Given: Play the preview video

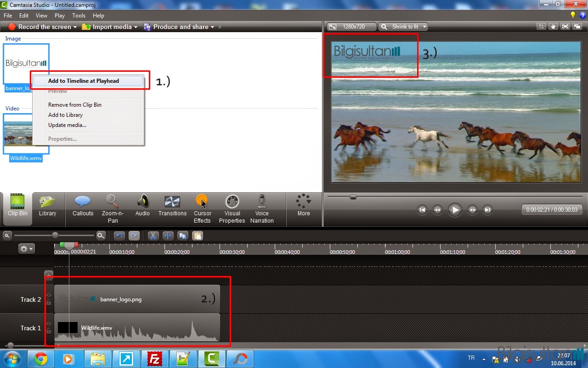Looking at the screenshot, I should (x=455, y=210).
